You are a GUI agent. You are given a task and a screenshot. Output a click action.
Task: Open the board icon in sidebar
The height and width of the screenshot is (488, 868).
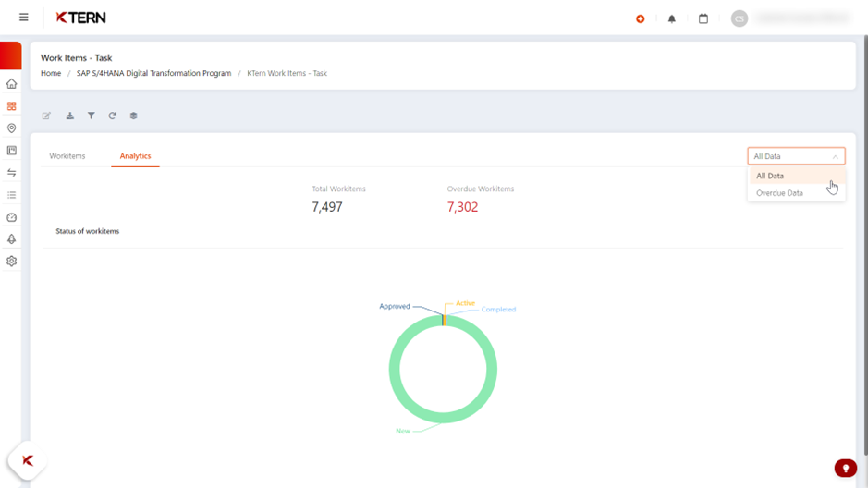[12, 150]
